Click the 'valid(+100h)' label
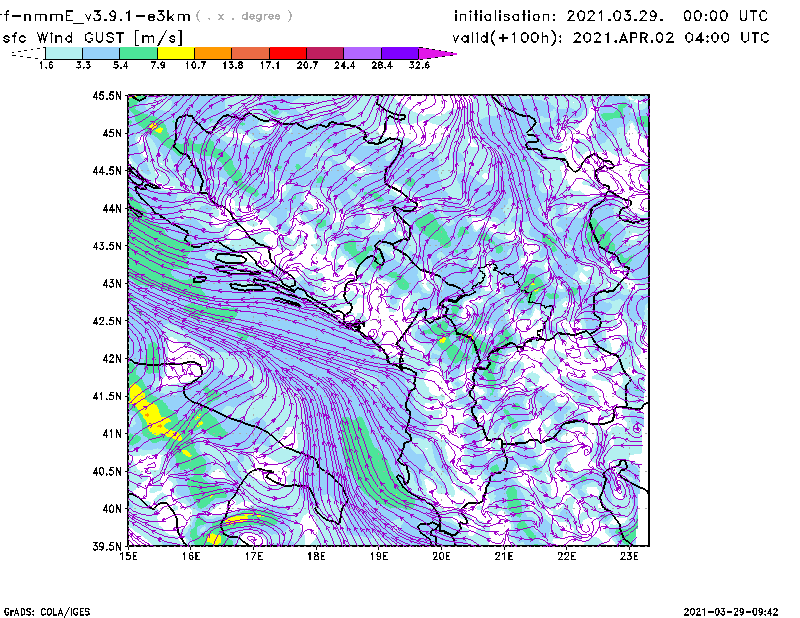Viewport: 800px width, 618px height. [507, 38]
